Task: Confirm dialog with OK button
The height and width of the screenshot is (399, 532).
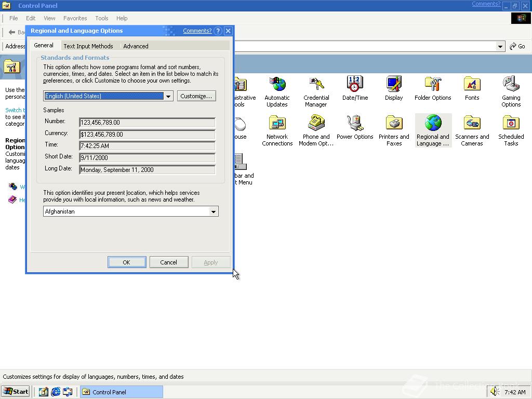Action: coord(127,262)
